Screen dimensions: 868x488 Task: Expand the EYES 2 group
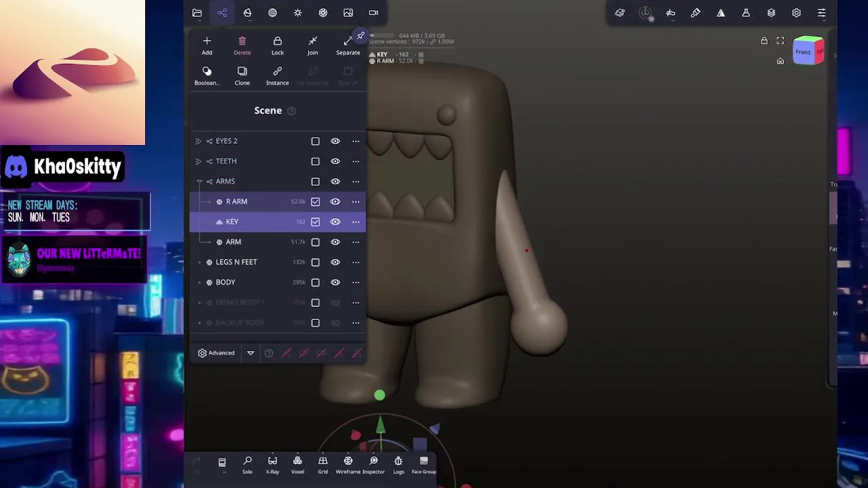click(x=198, y=141)
